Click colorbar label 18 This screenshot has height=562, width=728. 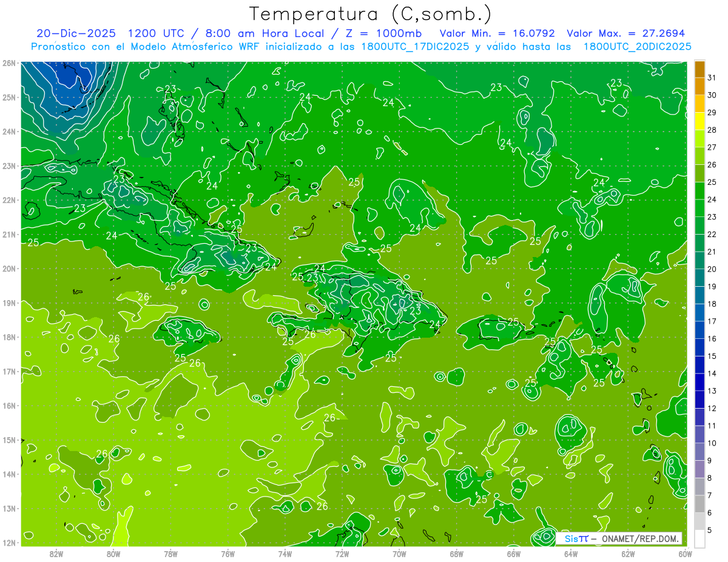coord(712,304)
